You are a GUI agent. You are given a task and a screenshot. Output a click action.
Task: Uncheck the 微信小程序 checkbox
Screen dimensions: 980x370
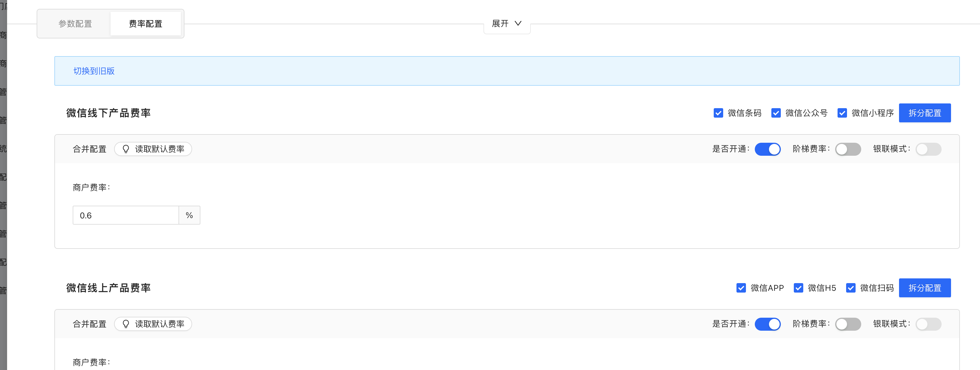coord(842,113)
